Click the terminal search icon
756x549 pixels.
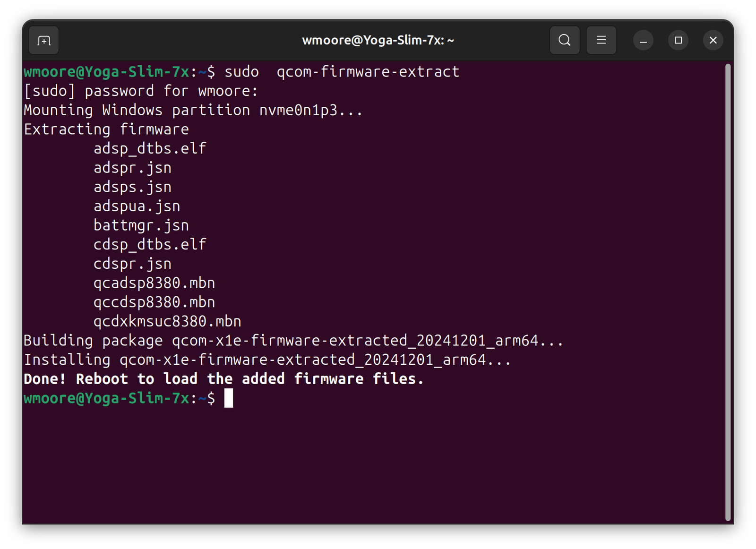pyautogui.click(x=565, y=41)
